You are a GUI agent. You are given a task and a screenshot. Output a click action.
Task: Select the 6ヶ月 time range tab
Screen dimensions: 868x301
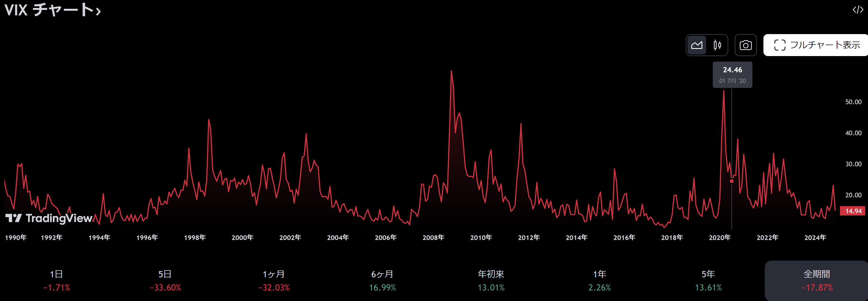(x=382, y=280)
